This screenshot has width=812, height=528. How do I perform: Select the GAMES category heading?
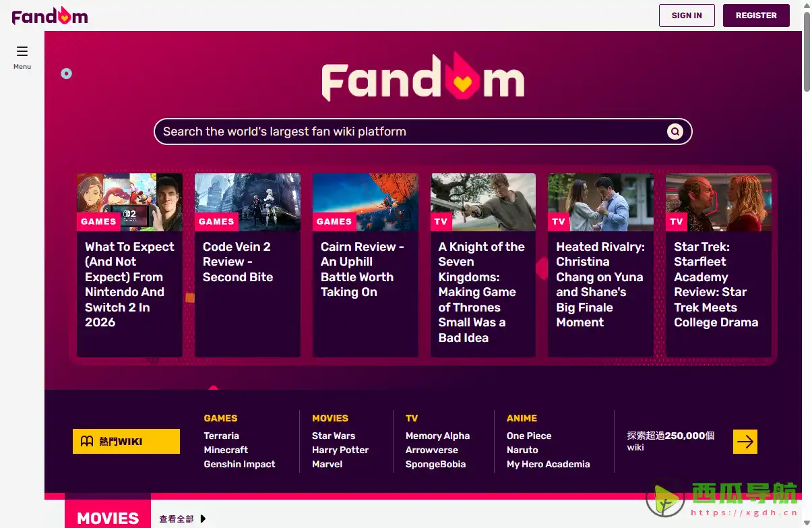(x=220, y=418)
